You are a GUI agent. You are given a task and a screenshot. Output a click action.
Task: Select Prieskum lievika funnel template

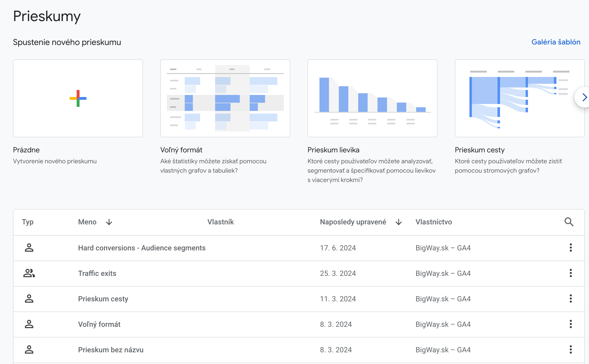click(x=372, y=98)
